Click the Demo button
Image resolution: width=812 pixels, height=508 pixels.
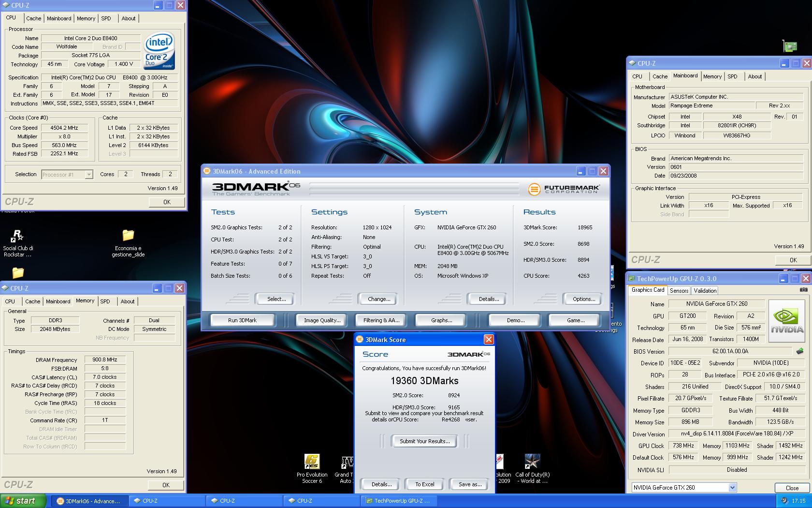click(515, 320)
